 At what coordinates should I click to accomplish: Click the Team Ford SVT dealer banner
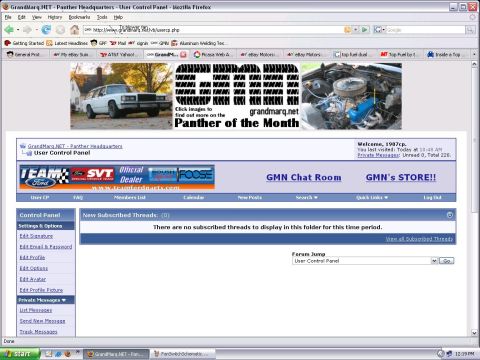[x=117, y=177]
